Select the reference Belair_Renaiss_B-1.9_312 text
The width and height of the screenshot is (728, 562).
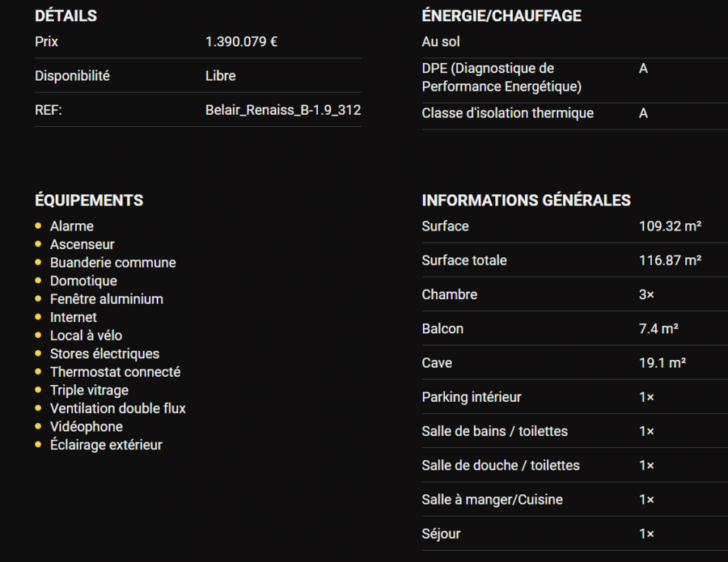[283, 110]
